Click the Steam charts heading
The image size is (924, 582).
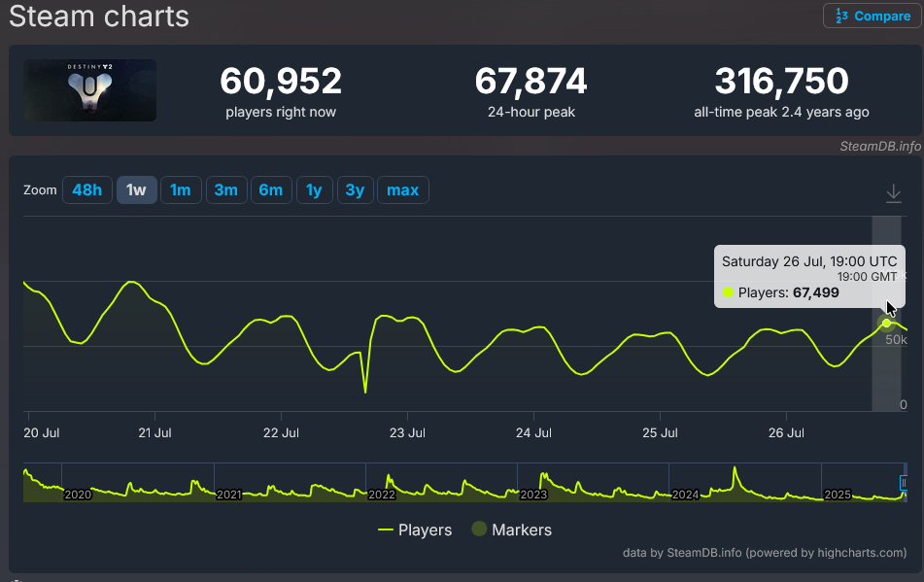coord(99,16)
